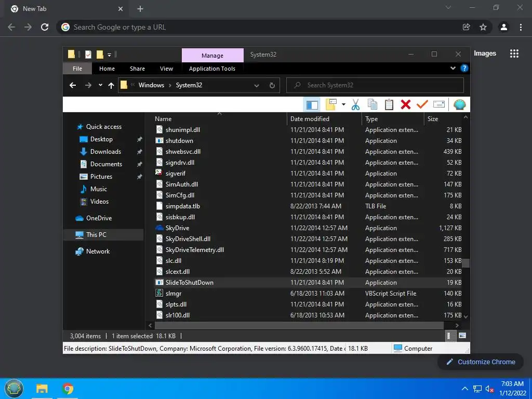Screen dimensions: 532x399
Task: Switch to the View ribbon tab
Action: click(167, 69)
